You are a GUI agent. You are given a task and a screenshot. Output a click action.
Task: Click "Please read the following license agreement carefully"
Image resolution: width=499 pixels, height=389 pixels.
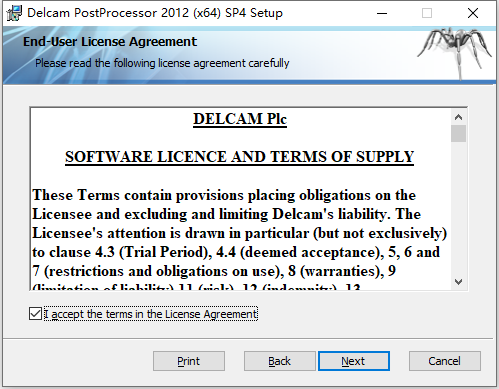(162, 63)
